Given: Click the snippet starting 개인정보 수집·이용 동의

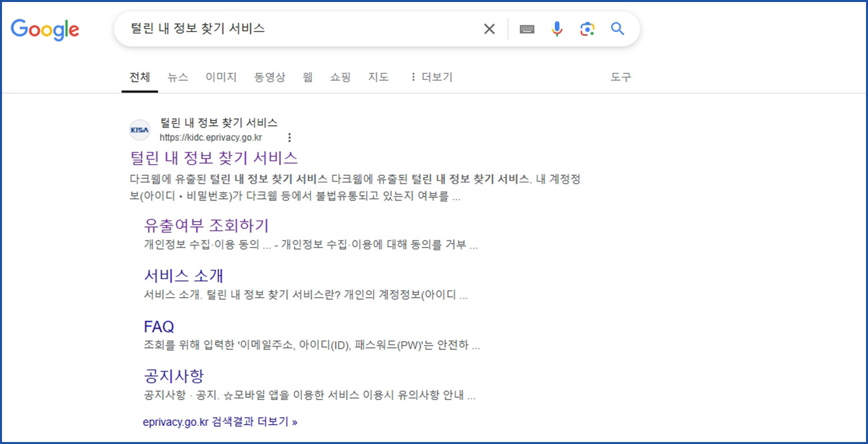Looking at the screenshot, I should click(310, 245).
